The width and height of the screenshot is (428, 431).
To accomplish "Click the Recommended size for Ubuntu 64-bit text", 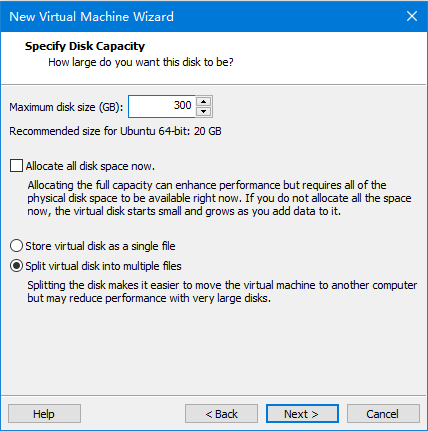I will 115,131.
